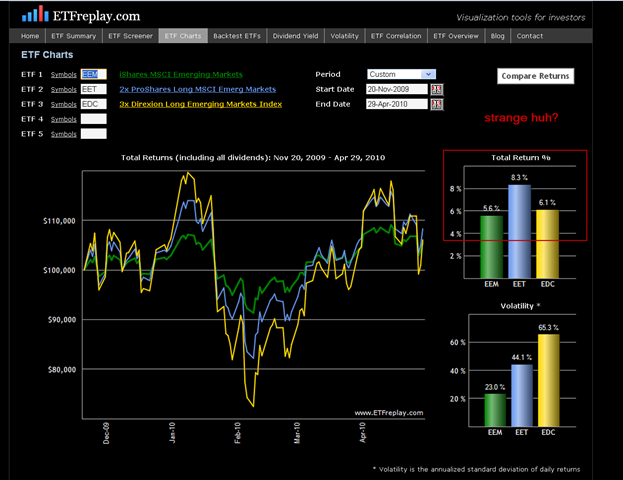
Task: Click the empty ETF 4 symbol field
Action: pyautogui.click(x=94, y=119)
